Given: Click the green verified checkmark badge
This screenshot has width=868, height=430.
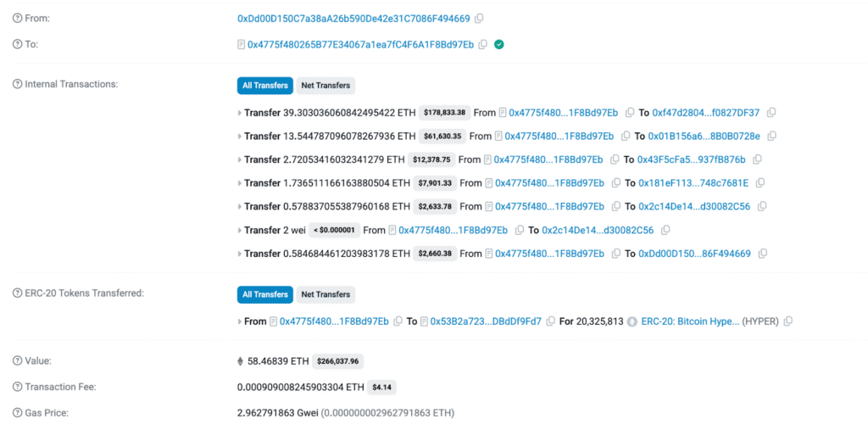Looking at the screenshot, I should [x=499, y=44].
